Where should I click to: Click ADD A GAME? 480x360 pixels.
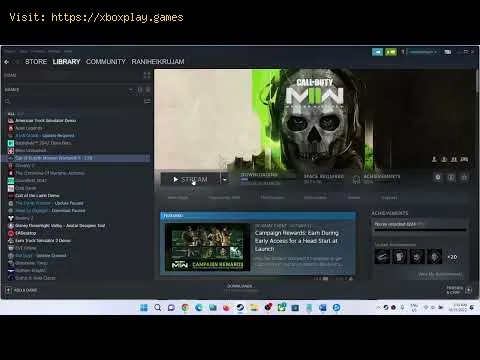pos(22,290)
